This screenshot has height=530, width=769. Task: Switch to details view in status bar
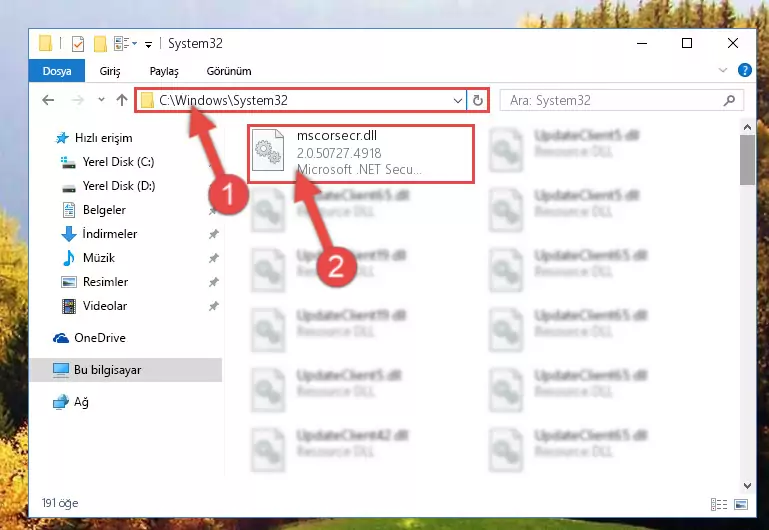click(719, 504)
